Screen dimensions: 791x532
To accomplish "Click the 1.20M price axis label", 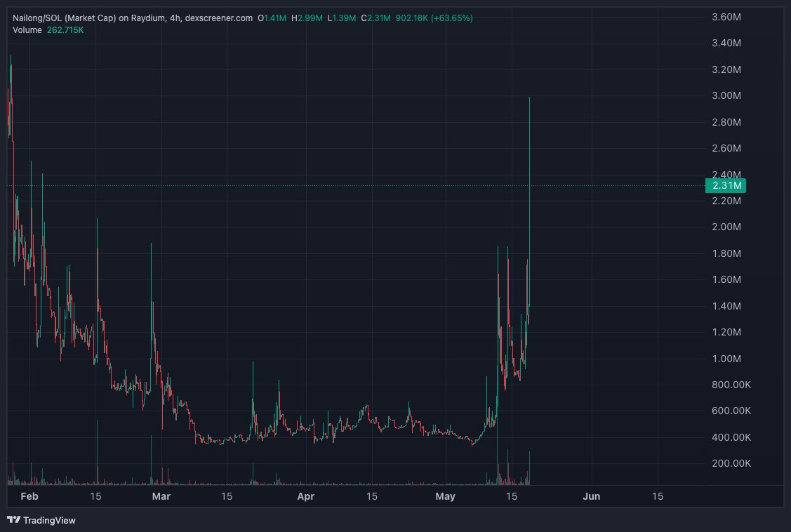I will (x=726, y=332).
